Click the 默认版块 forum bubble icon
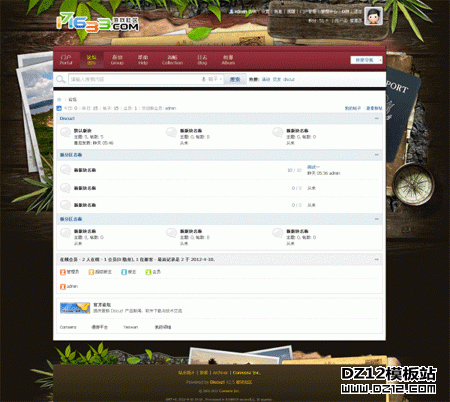Viewport: 450px width, 402px height. pyautogui.click(x=65, y=133)
